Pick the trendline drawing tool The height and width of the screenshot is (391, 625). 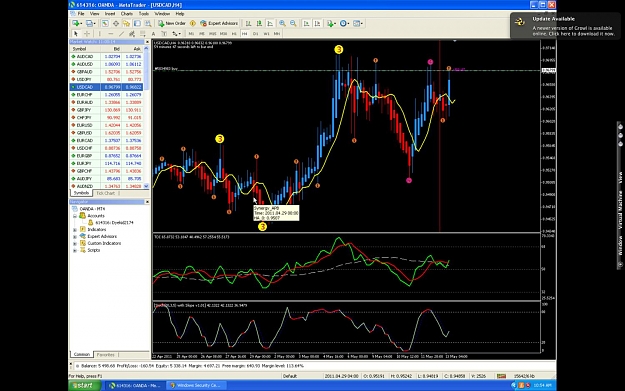coord(121,34)
